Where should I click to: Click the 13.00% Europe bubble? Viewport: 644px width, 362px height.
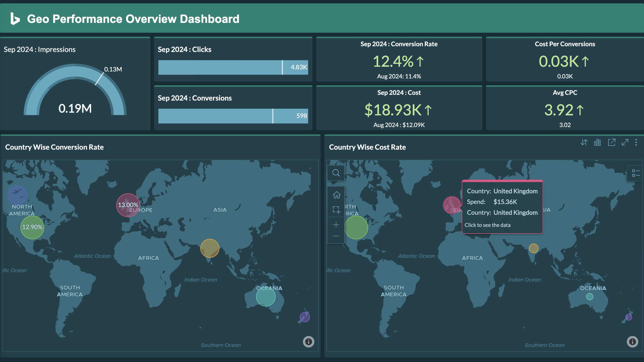(x=128, y=205)
